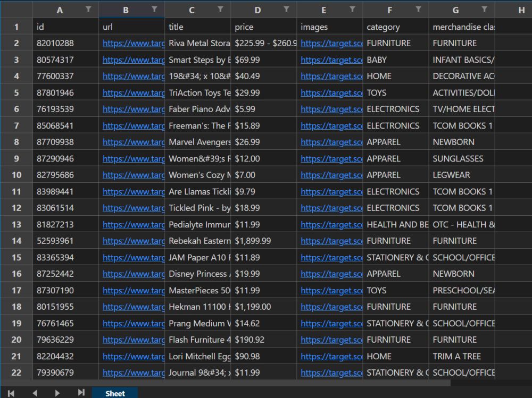The height and width of the screenshot is (398, 532).
Task: Select price cell $90.98
Action: [x=264, y=357]
